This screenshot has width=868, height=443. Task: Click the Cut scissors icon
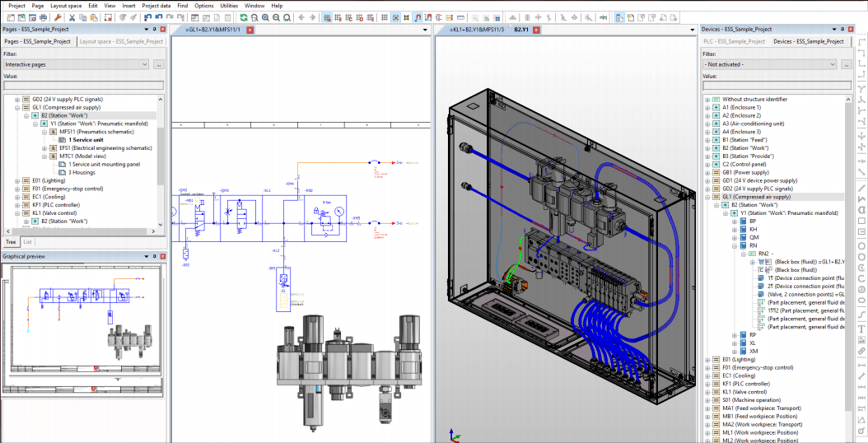(72, 16)
